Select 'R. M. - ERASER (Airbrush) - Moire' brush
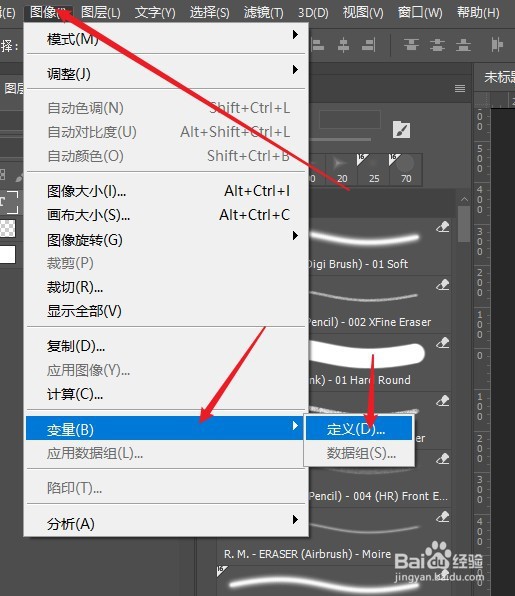Image resolution: width=515 pixels, height=596 pixels. (307, 554)
